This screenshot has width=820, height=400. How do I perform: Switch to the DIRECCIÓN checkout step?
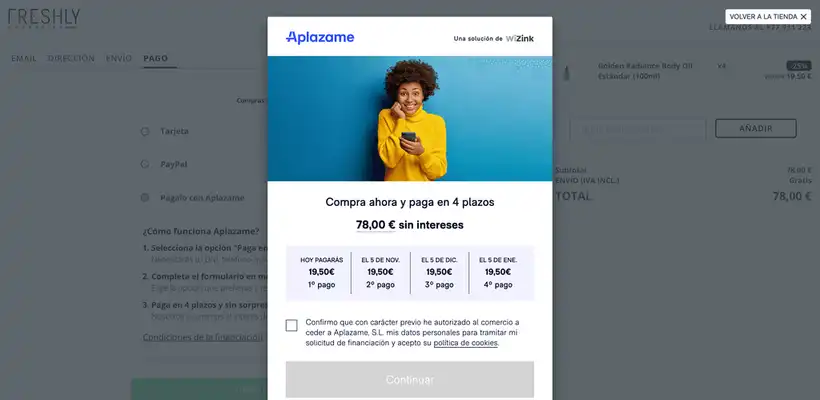71,58
